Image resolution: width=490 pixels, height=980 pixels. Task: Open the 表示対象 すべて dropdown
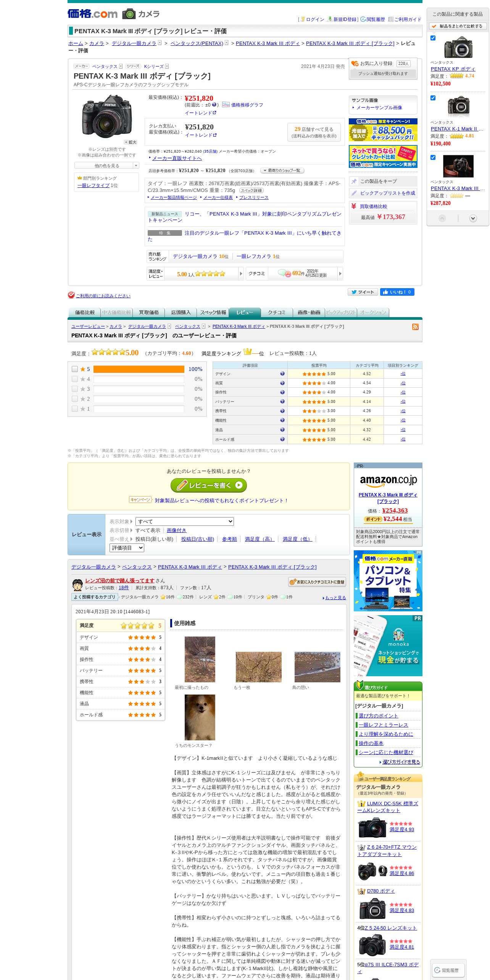click(185, 521)
